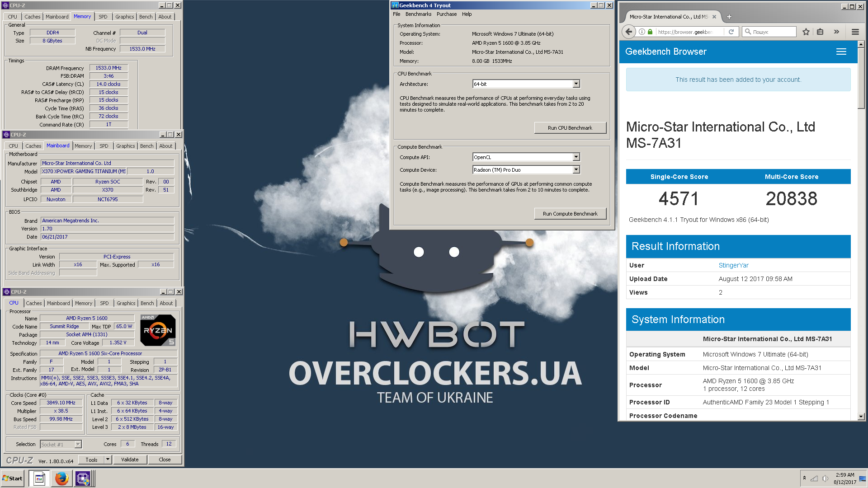868x488 pixels.
Task: Click the Ryzen 5 logo in CPU-Z
Action: (x=158, y=330)
